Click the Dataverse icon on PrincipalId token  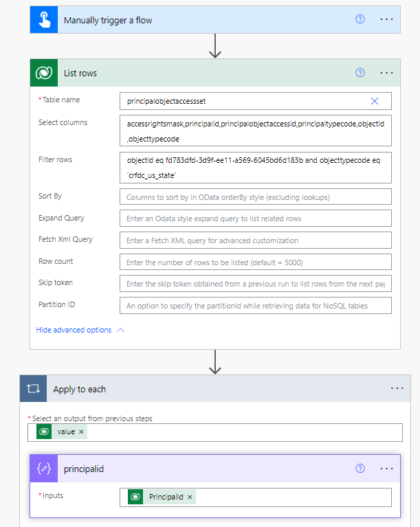[x=135, y=497]
